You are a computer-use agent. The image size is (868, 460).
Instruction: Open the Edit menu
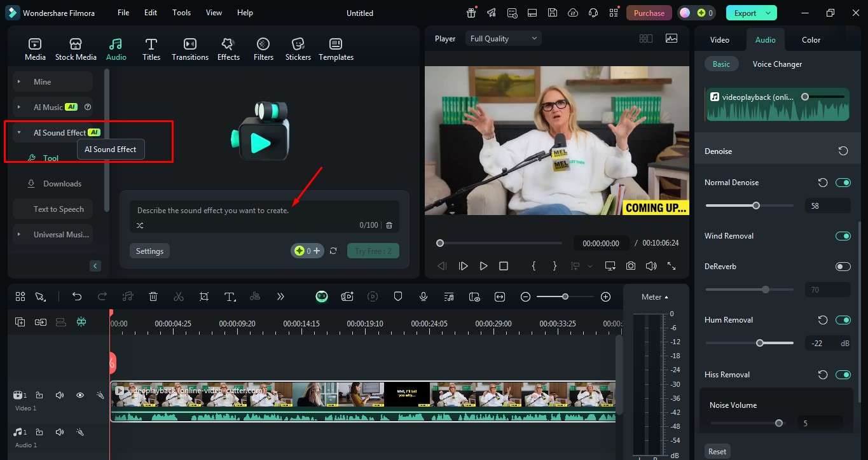pos(151,13)
